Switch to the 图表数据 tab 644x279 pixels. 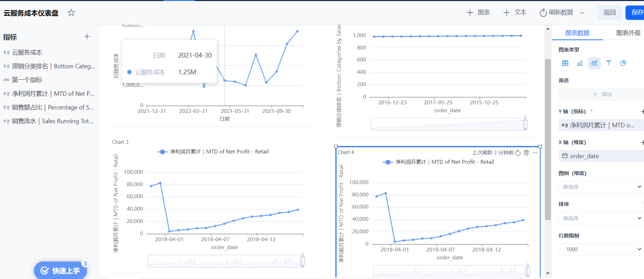coord(577,33)
